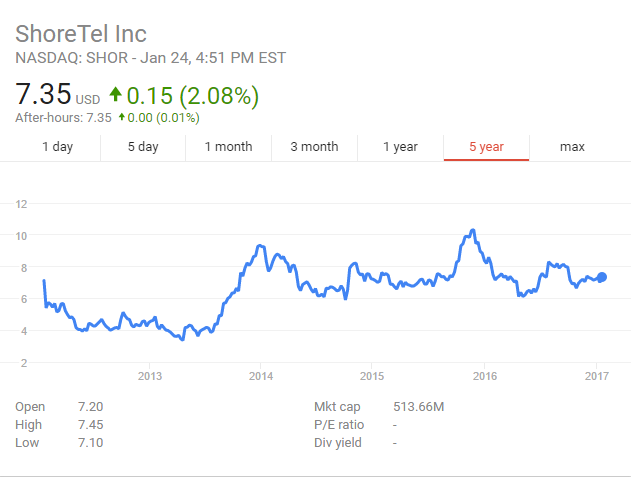Select the 5 day range tab

[143, 147]
